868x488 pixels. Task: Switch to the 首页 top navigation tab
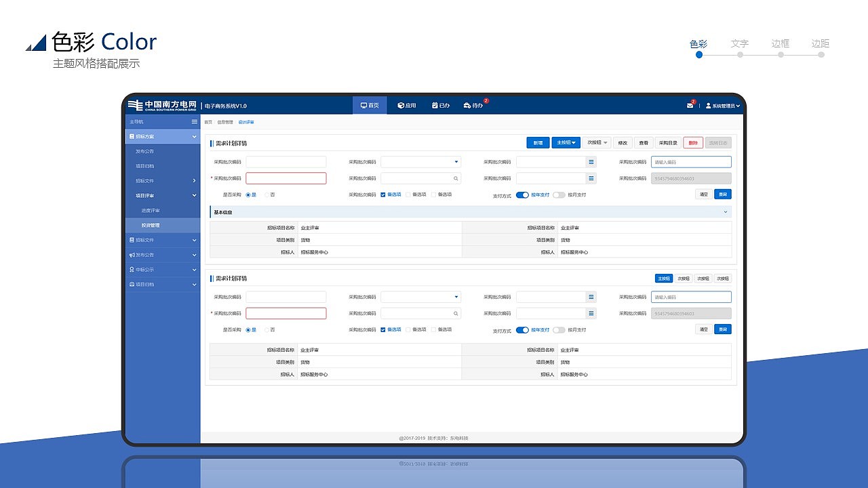[x=370, y=105]
